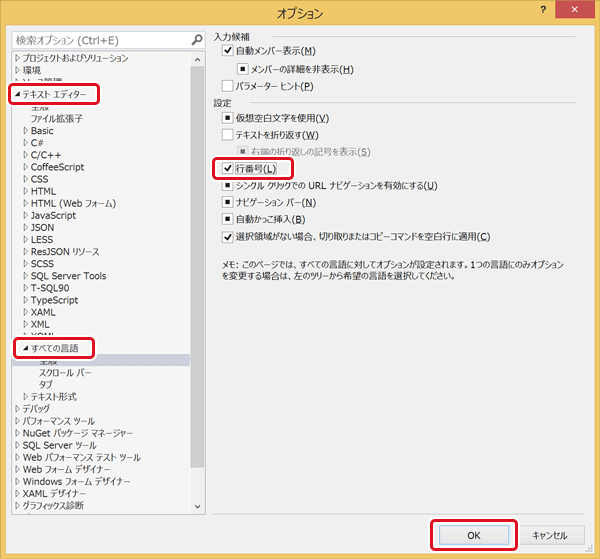Select XAML in the options tree
This screenshot has width=600, height=559.
(x=43, y=312)
